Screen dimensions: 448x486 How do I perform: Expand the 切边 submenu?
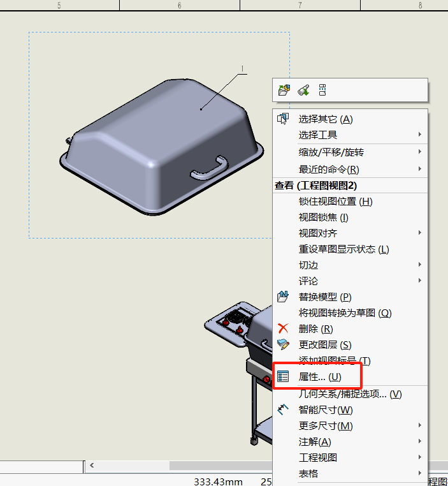coord(420,265)
